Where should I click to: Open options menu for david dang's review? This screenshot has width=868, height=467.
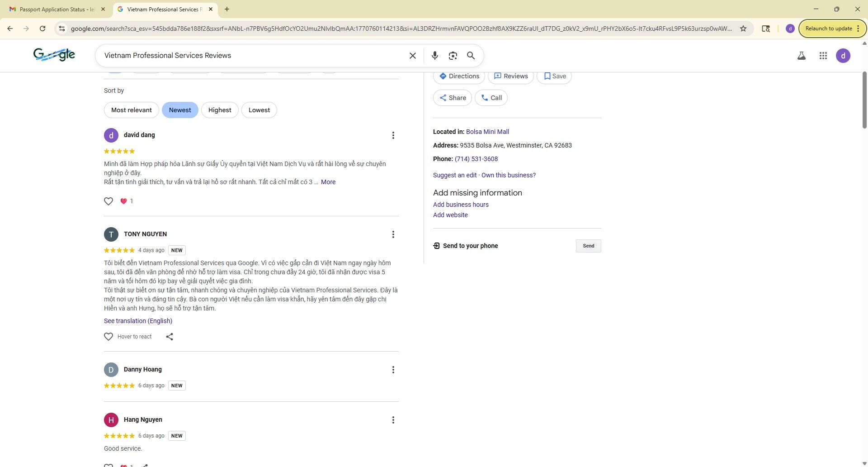tap(393, 135)
